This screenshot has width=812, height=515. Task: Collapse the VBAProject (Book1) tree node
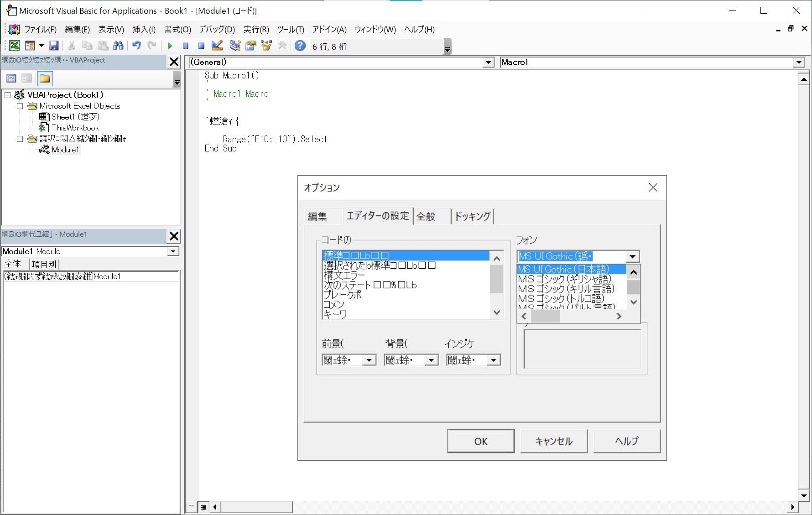coord(8,95)
